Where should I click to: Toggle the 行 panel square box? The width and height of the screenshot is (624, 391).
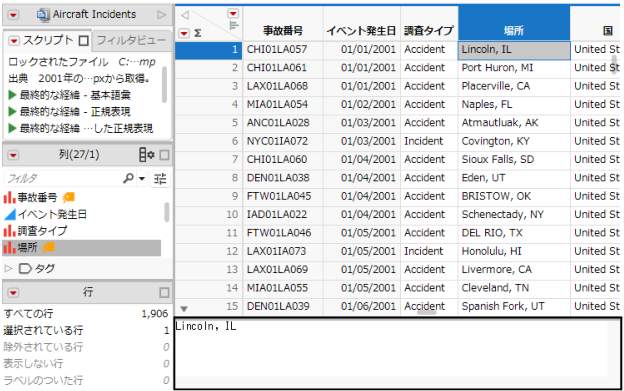[164, 293]
